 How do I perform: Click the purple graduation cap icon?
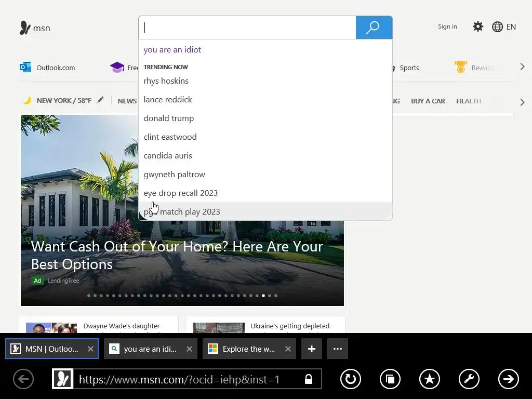117,68
